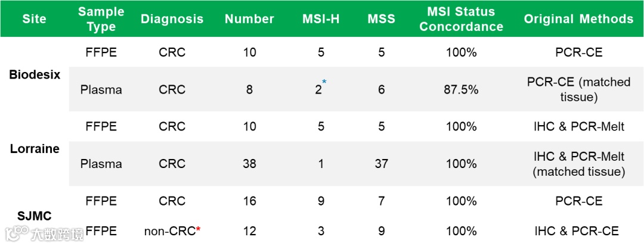Click the Number cell showing 16
Image resolution: width=644 pixels, height=246 pixels.
pos(249,201)
